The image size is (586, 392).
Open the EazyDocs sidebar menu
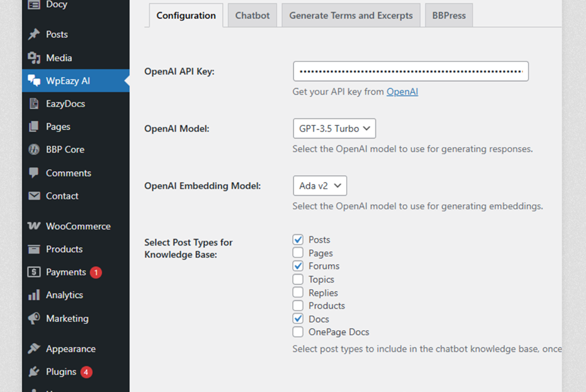pyautogui.click(x=76, y=104)
